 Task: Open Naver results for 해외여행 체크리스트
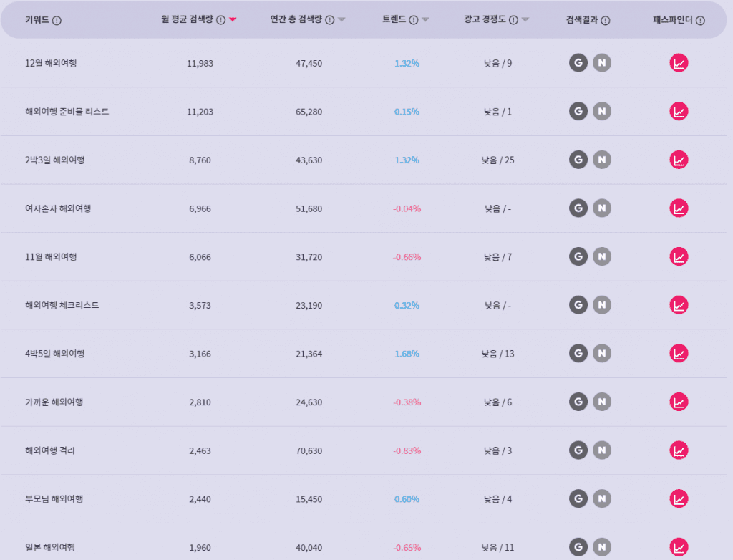[602, 305]
